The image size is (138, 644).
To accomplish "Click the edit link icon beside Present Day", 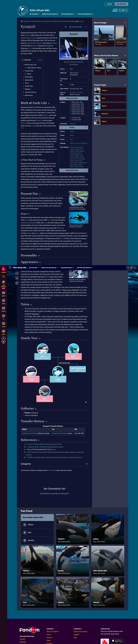I will point(40,194).
